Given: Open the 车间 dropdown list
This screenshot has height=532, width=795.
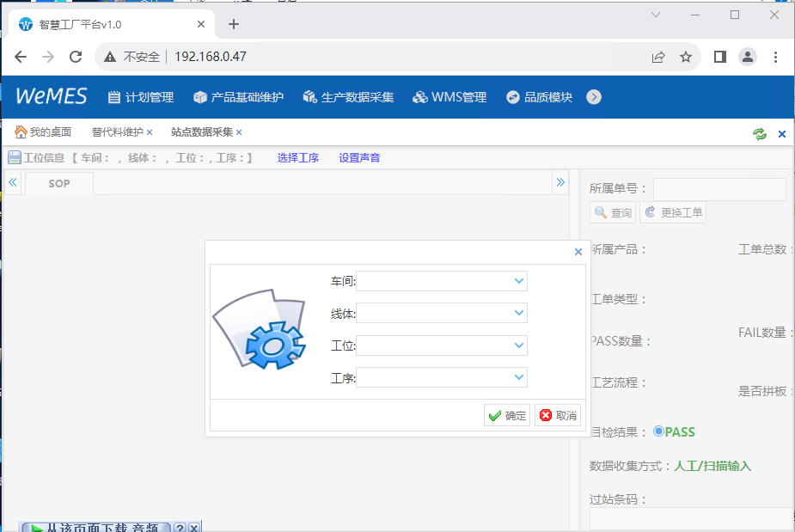Looking at the screenshot, I should [x=519, y=281].
